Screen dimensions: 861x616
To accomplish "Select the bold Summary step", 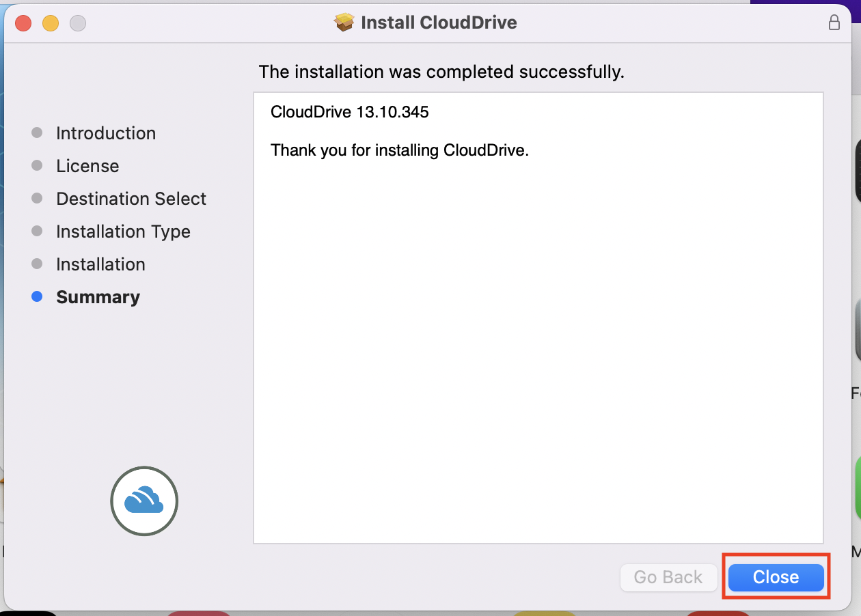I will (x=98, y=297).
